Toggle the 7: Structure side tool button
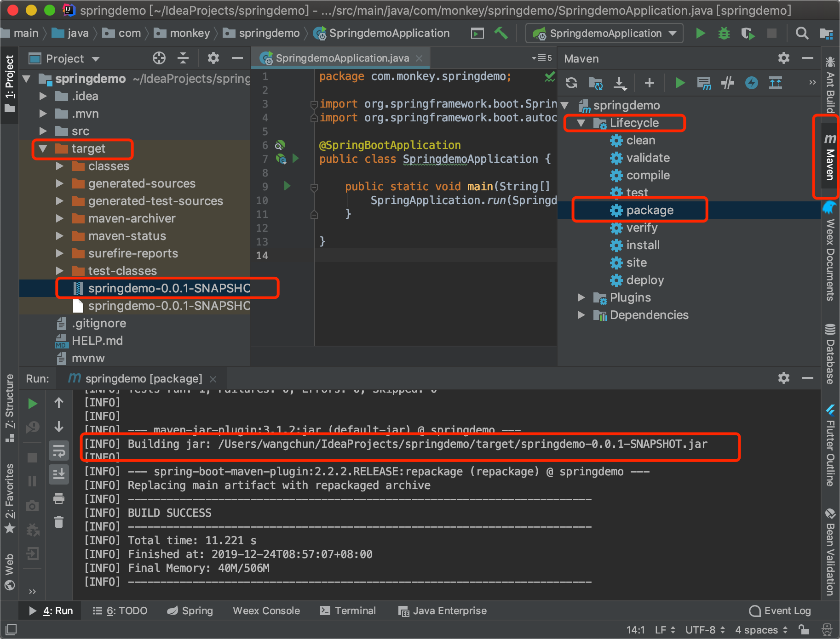 (10, 408)
